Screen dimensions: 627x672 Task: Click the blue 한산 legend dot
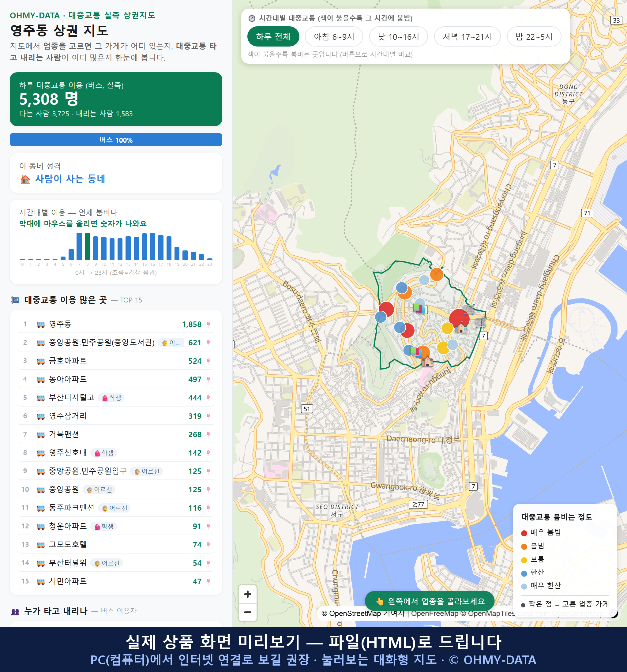point(524,573)
